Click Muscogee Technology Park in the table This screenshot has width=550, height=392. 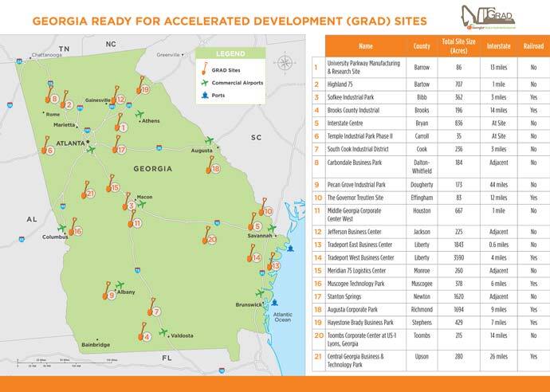coord(356,284)
